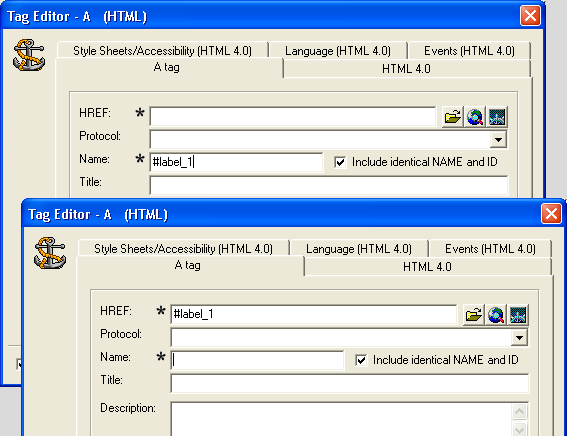Toggle Include identical NAME and ID in front dialog

[361, 360]
